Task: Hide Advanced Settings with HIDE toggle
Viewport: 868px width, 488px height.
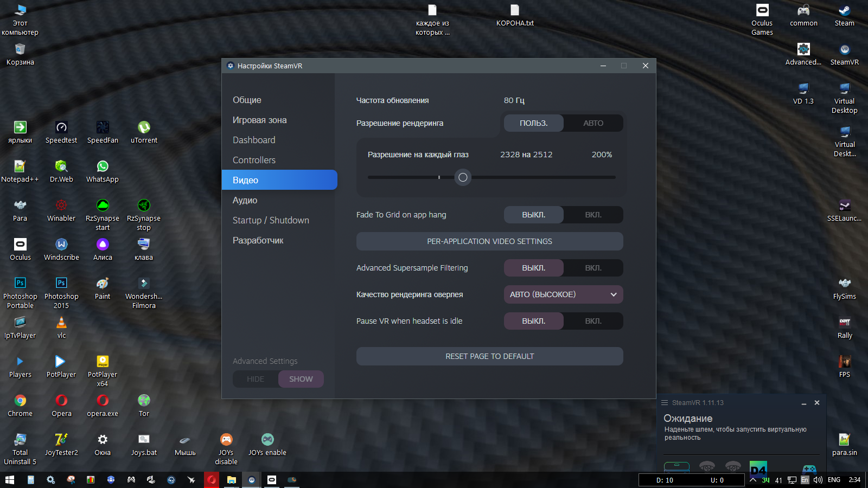Action: pos(256,379)
